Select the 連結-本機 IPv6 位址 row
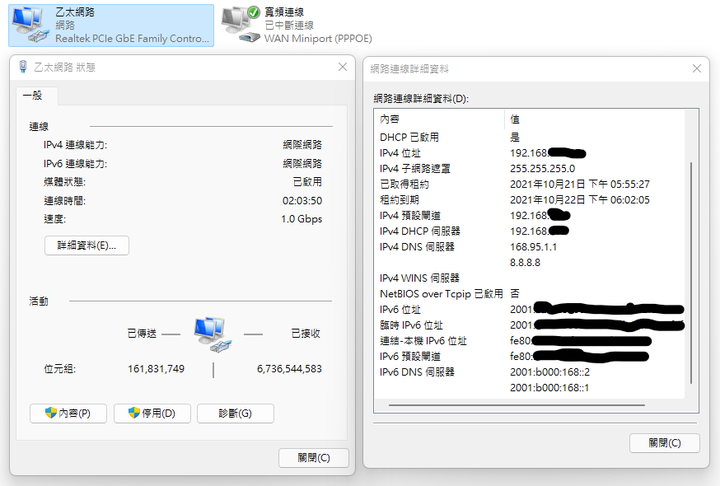 (529, 340)
